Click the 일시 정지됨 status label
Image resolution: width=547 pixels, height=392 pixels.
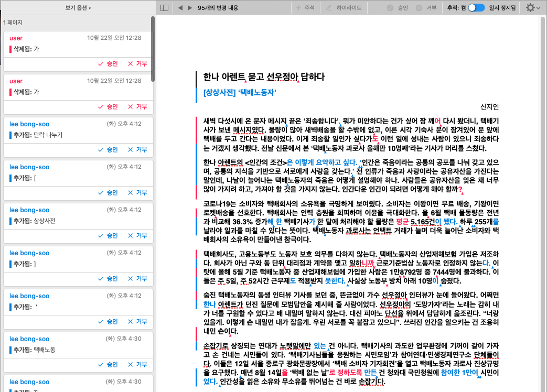(x=502, y=8)
